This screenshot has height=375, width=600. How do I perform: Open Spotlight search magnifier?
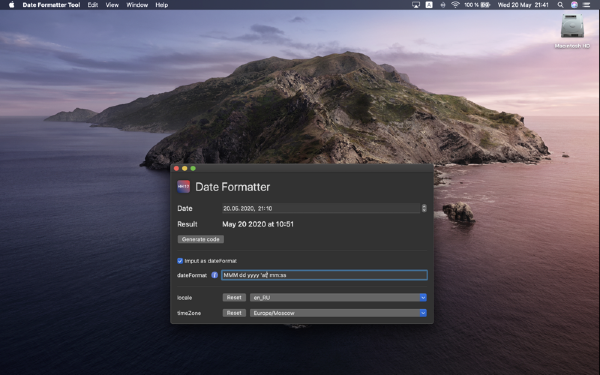coord(560,5)
